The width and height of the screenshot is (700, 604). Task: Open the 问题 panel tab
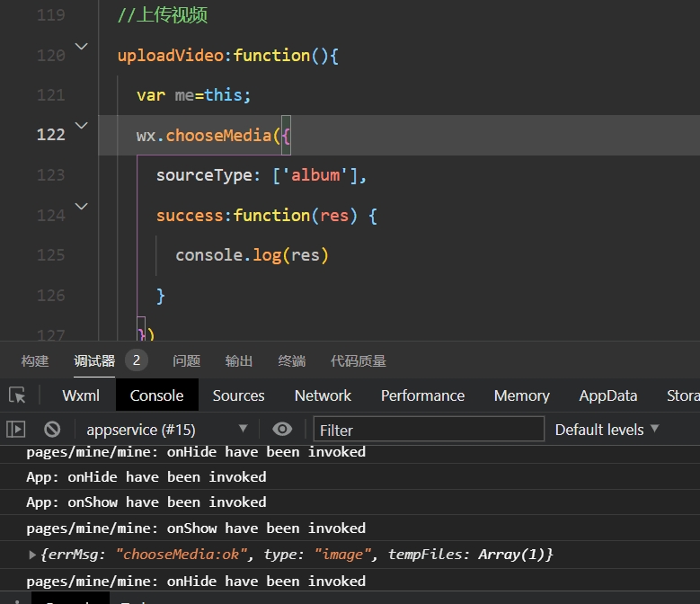(x=186, y=360)
